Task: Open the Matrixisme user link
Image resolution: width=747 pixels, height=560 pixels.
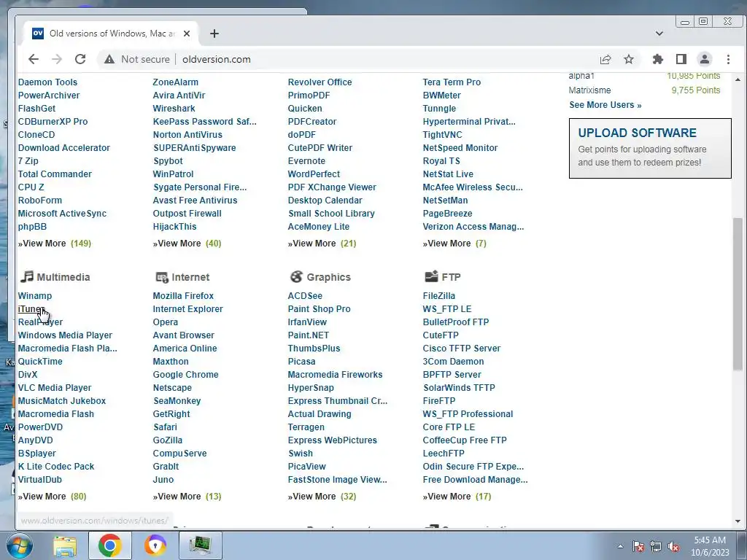Action: tap(589, 90)
